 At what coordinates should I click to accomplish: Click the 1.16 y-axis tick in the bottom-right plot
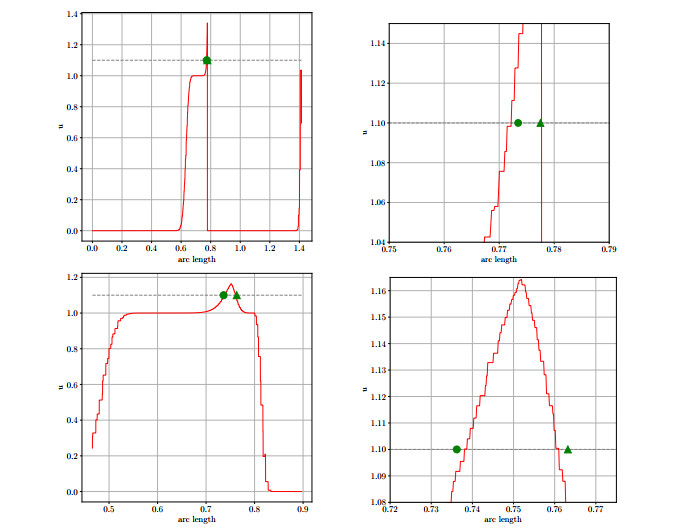tap(375, 291)
